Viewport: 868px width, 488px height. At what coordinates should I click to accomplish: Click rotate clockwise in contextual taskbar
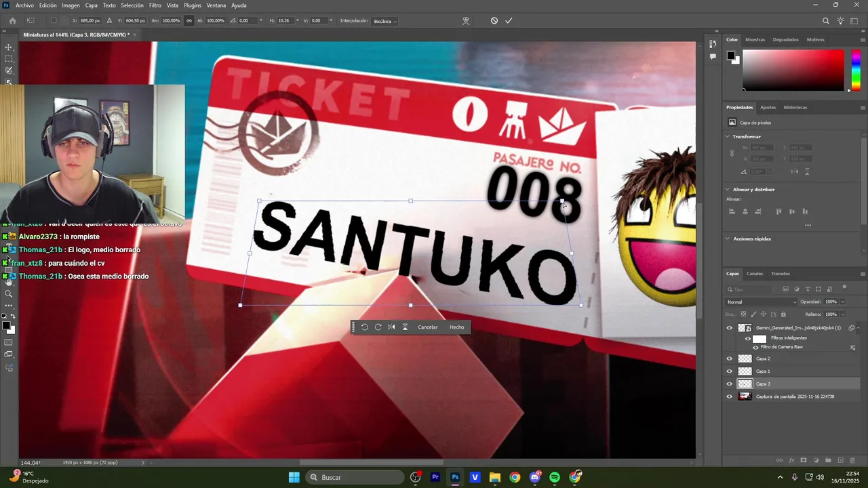point(378,327)
